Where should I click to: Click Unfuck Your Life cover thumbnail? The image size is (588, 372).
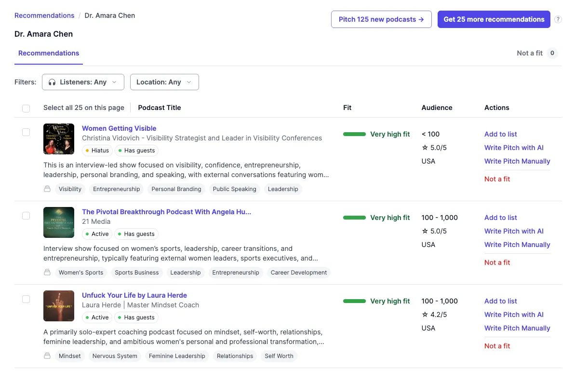pos(59,306)
